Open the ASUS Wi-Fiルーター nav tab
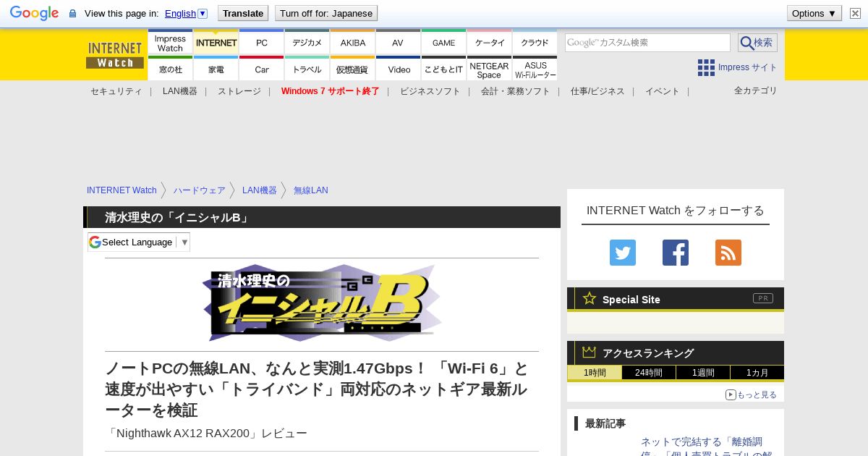868x456 pixels. click(x=535, y=69)
